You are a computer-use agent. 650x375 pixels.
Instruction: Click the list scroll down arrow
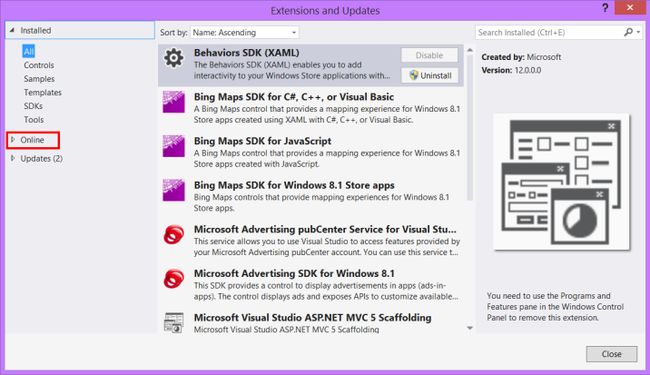tap(470, 328)
